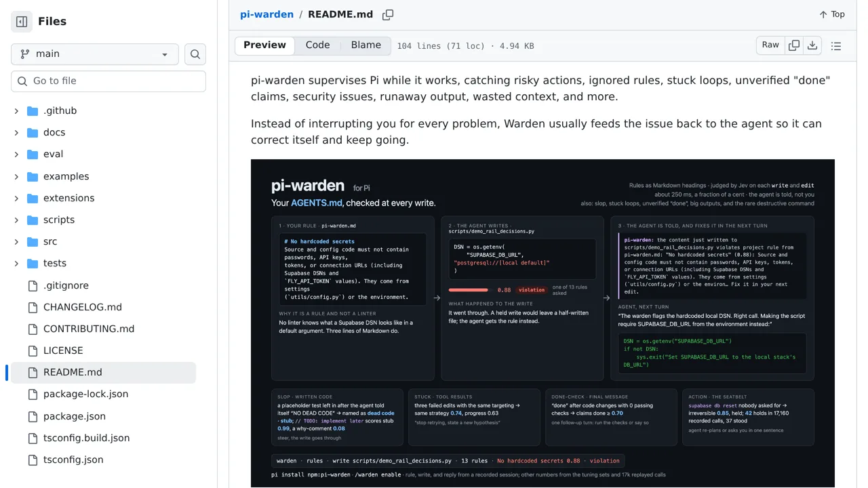The image size is (868, 488).
Task: Click the docs folder name
Action: 54,132
